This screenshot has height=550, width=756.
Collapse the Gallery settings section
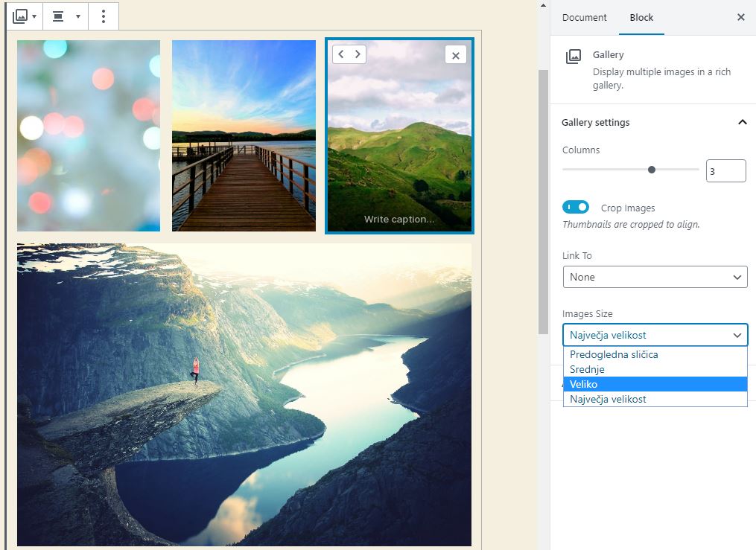pos(742,122)
